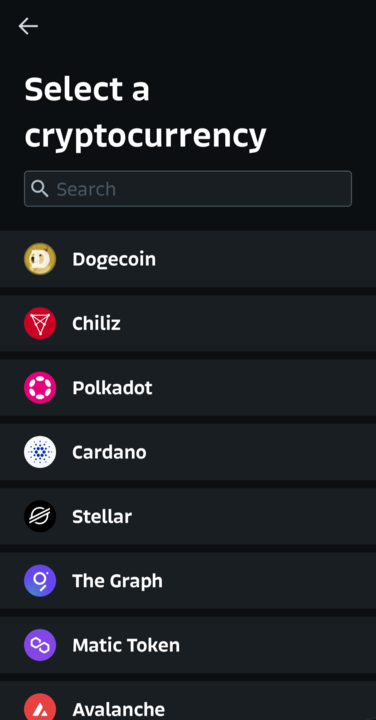Choose the Polkadot row
Image resolution: width=376 pixels, height=720 pixels.
(188, 388)
